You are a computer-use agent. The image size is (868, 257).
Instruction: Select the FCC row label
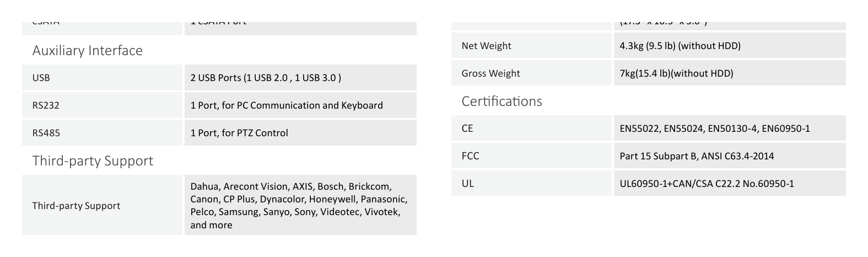(x=531, y=156)
